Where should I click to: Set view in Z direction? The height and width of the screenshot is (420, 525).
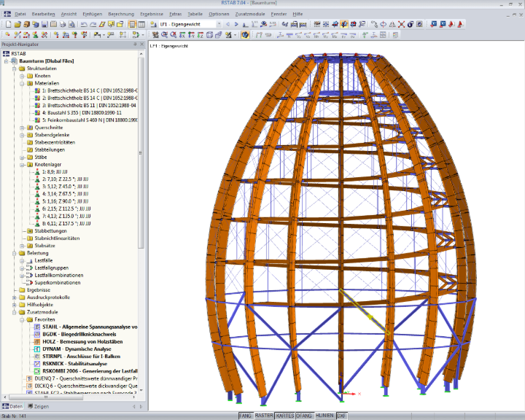[201, 35]
